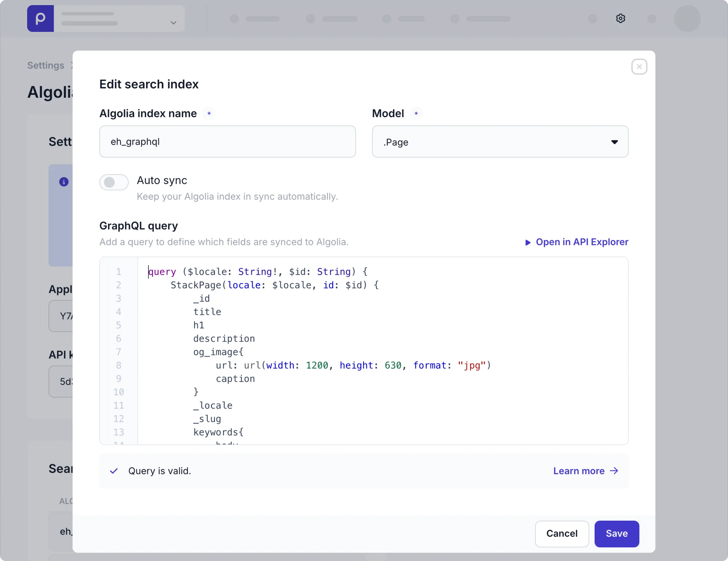728x561 pixels.
Task: Click the Cancel button
Action: click(x=562, y=534)
